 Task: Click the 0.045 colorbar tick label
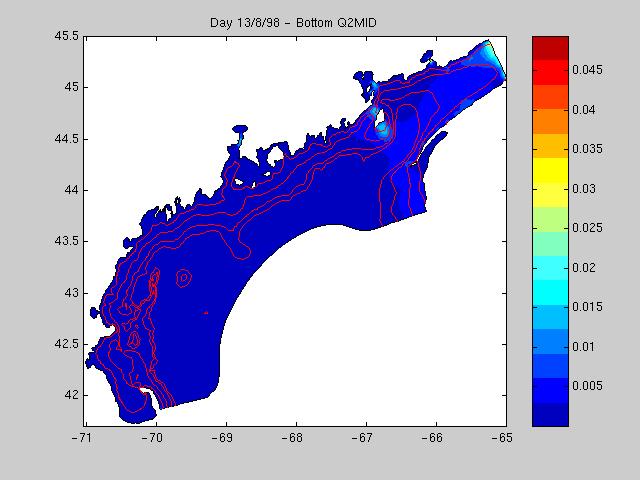tap(590, 70)
